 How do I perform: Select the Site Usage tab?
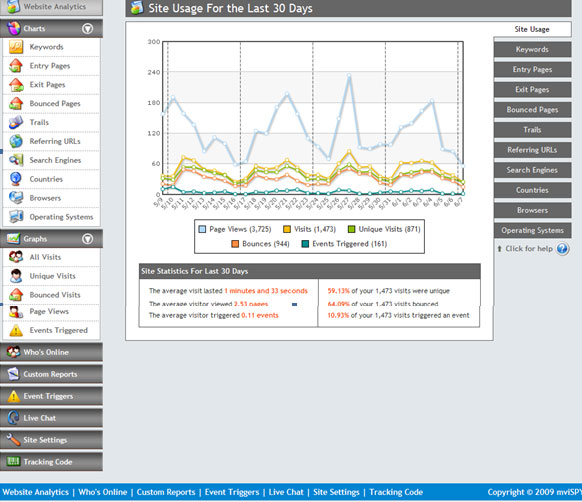point(532,29)
